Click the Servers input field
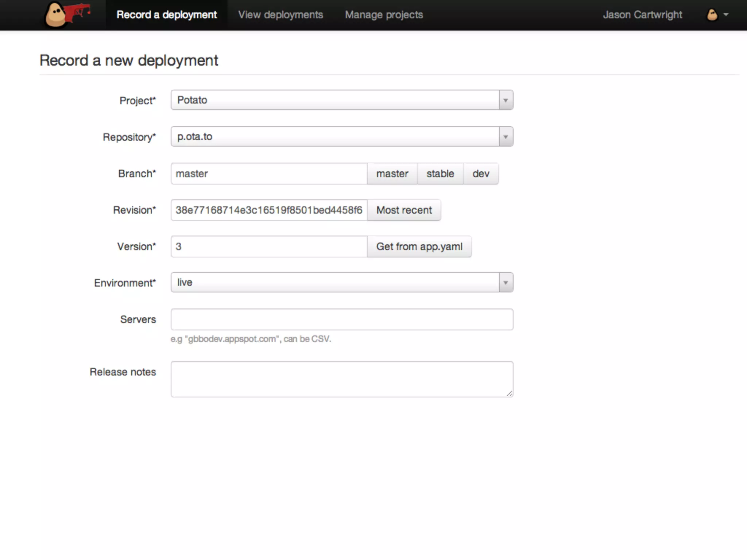 (x=342, y=320)
